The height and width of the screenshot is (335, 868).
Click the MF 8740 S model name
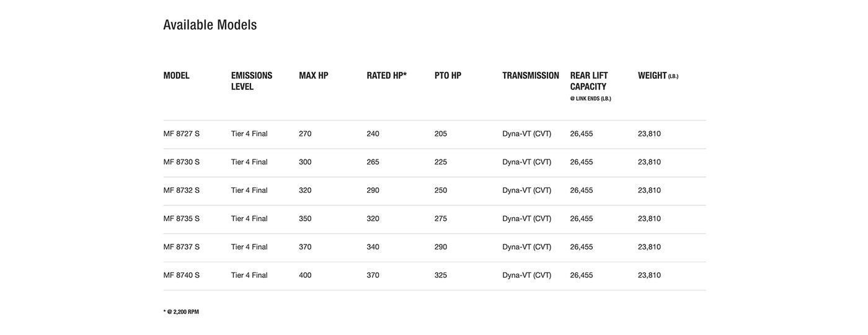pos(182,275)
